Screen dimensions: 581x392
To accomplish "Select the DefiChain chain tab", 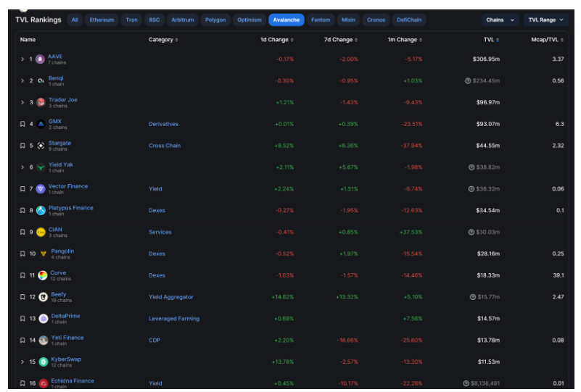I will click(x=409, y=20).
